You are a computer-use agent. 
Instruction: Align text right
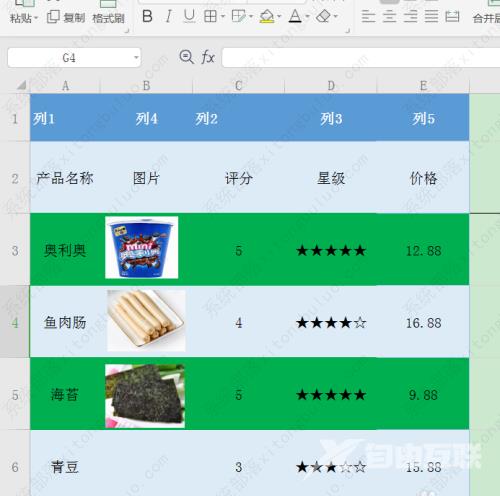410,16
